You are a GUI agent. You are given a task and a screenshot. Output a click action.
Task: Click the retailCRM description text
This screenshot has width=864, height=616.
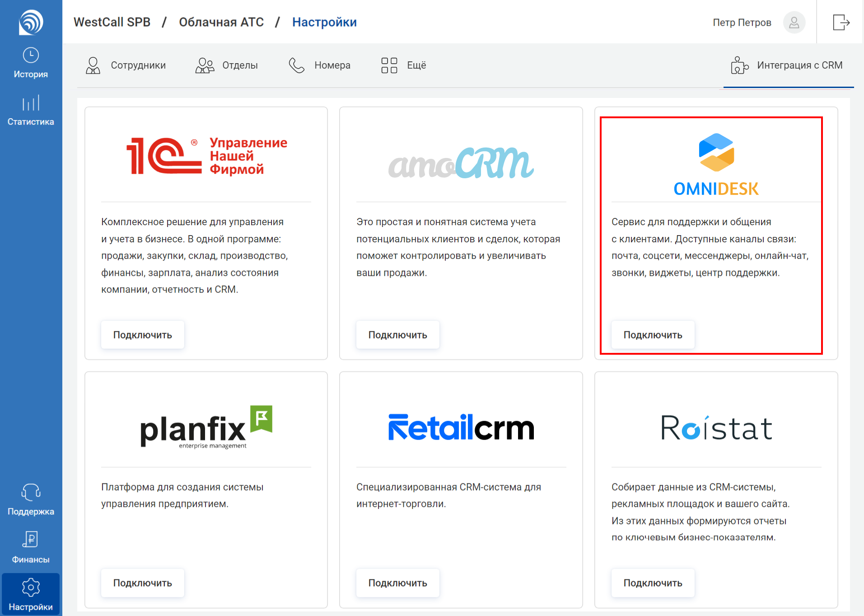tap(449, 496)
